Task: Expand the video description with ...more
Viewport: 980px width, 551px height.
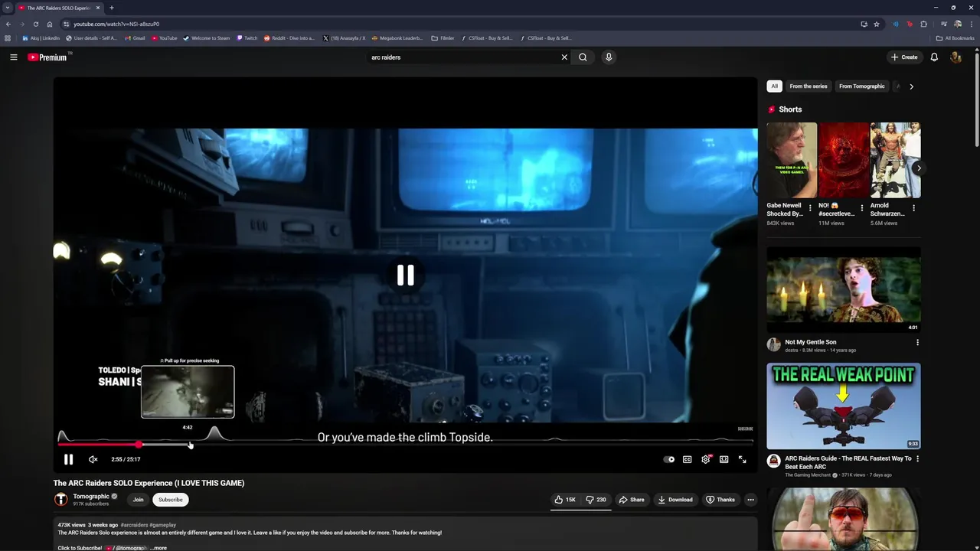Action: [x=158, y=548]
